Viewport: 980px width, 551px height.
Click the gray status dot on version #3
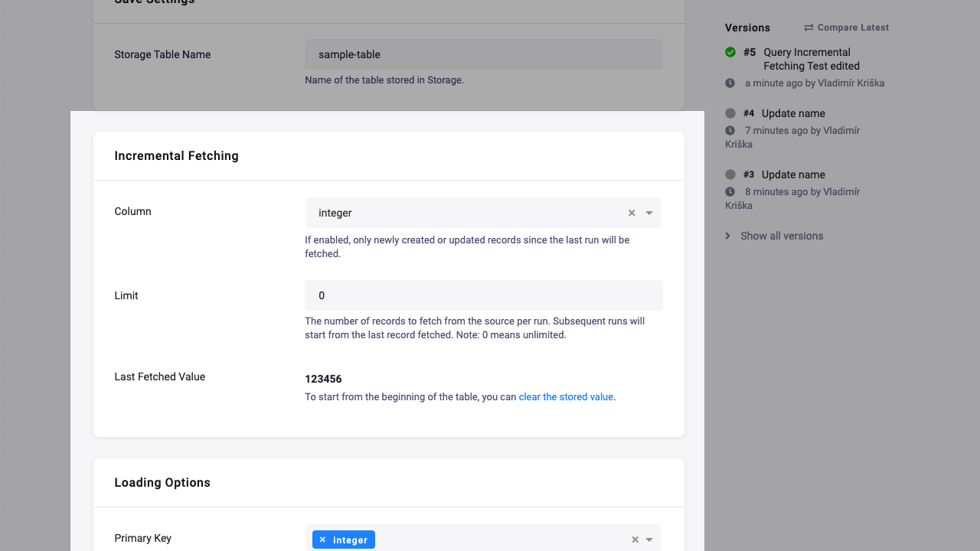[730, 174]
